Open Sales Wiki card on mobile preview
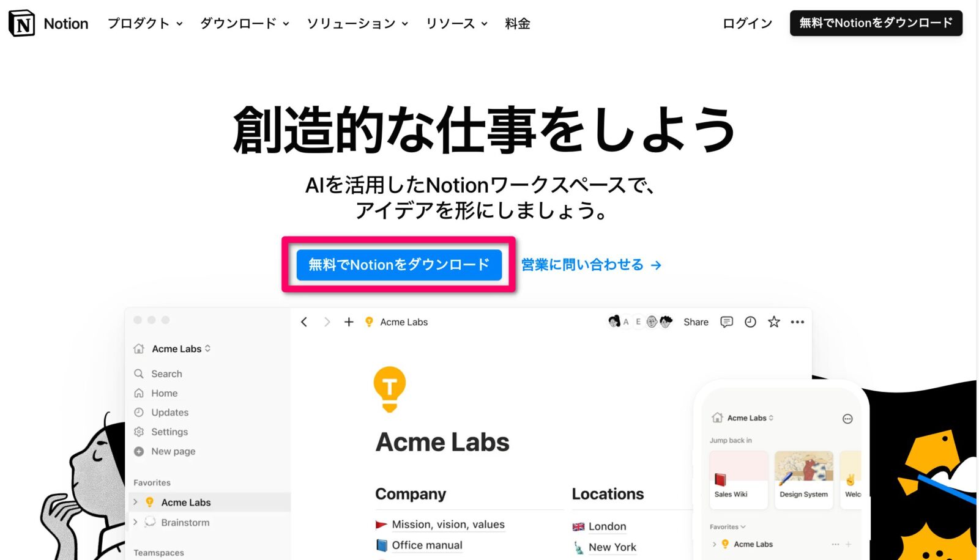The width and height of the screenshot is (979, 560). coord(739,480)
